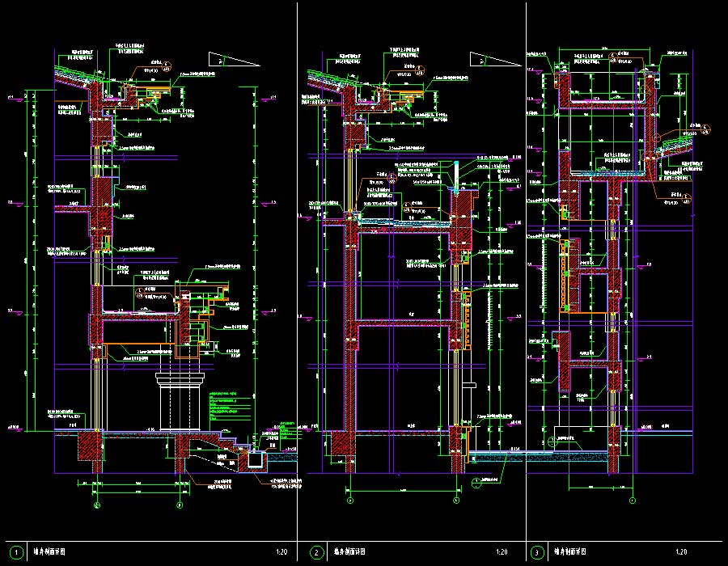Image resolution: width=728 pixels, height=566 pixels.
Task: Select right grid axis bubble under drawing 2
Action: [456, 501]
